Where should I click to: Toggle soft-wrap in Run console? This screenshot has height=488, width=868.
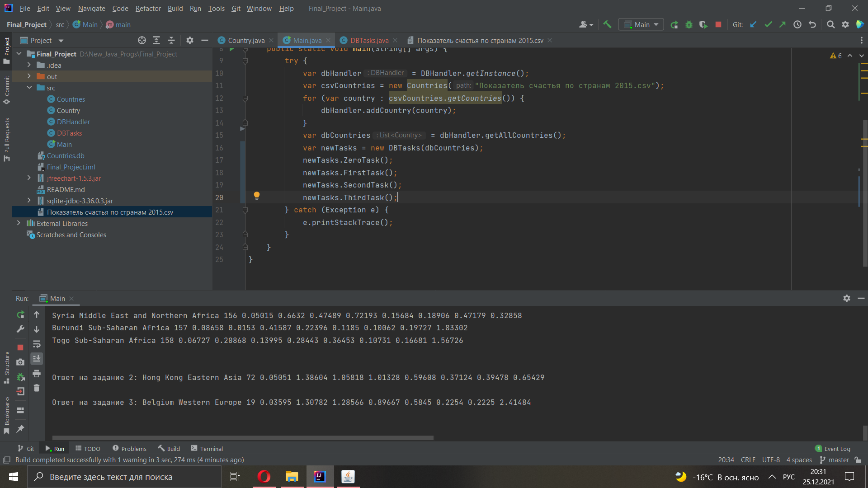[x=37, y=344]
